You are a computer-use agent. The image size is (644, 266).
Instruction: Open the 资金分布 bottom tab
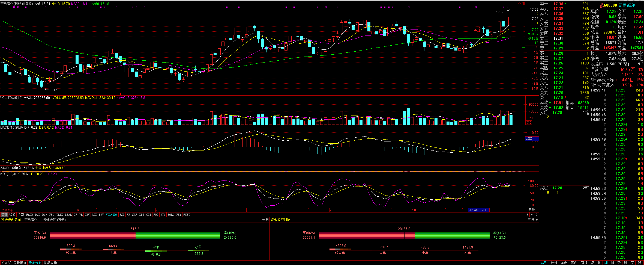[x=35, y=263]
